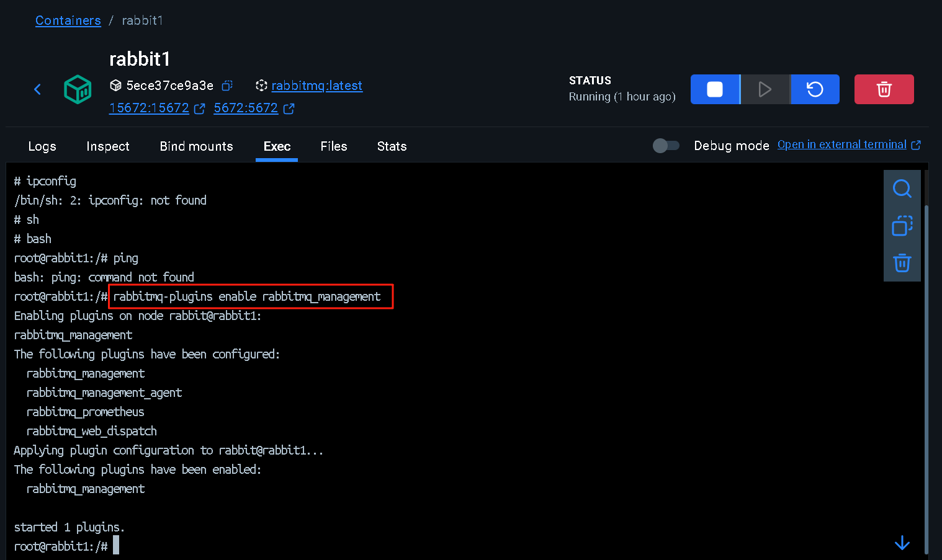Screen dimensions: 942x560
Task: Open the Containers breadcrumb link
Action: [68, 20]
